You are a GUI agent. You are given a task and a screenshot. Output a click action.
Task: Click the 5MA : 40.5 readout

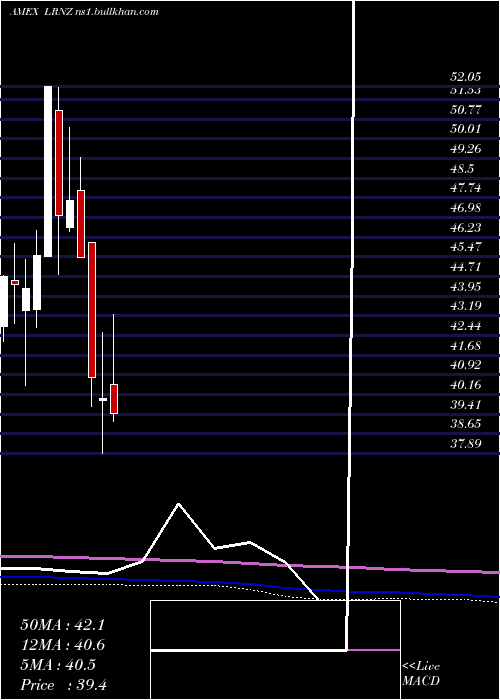click(58, 665)
